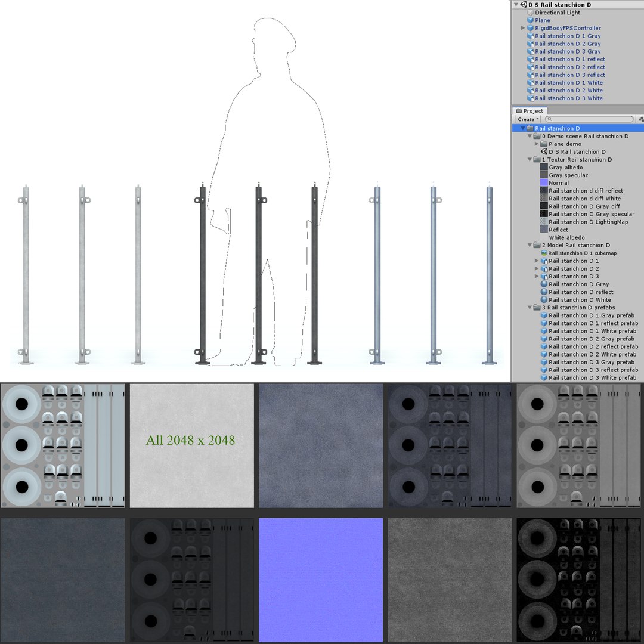Click the Rail stanchion D 2 White prefab cube icon
The height and width of the screenshot is (644, 644).
(x=544, y=354)
